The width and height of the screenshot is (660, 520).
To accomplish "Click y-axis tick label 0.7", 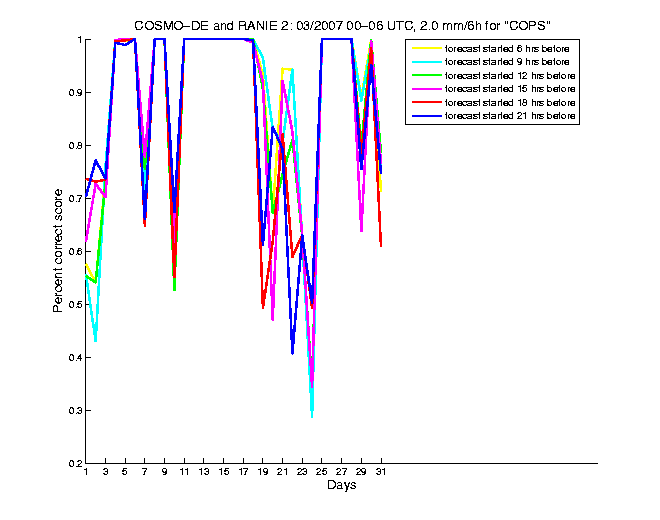I will tap(75, 199).
